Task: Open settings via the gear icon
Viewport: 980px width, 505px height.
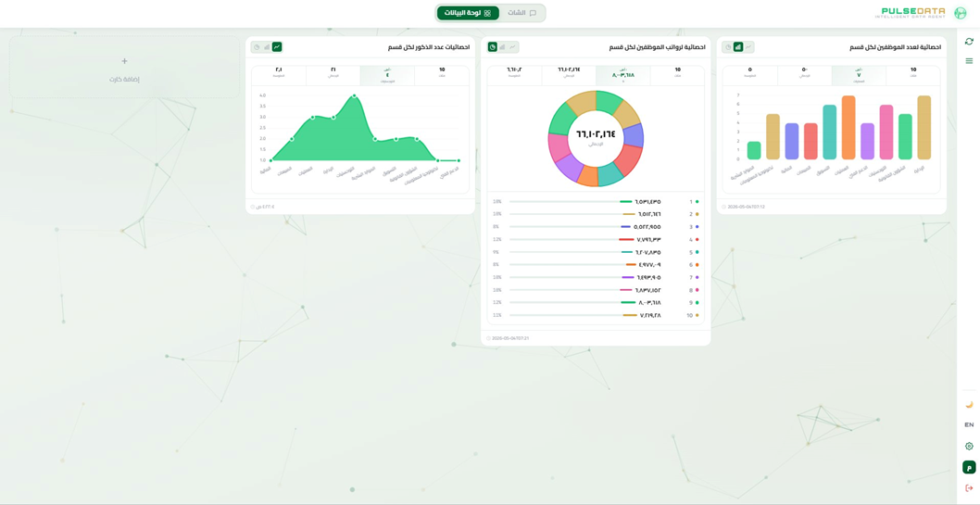Action: (969, 447)
